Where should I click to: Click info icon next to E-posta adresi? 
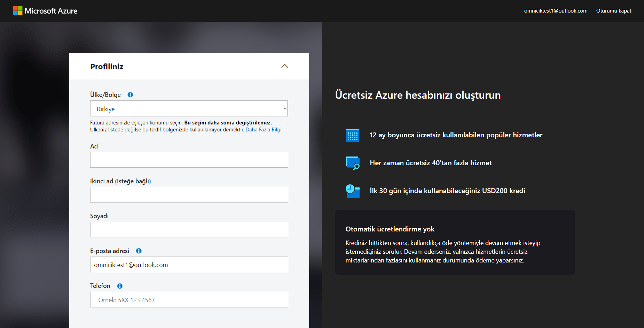coord(139,251)
